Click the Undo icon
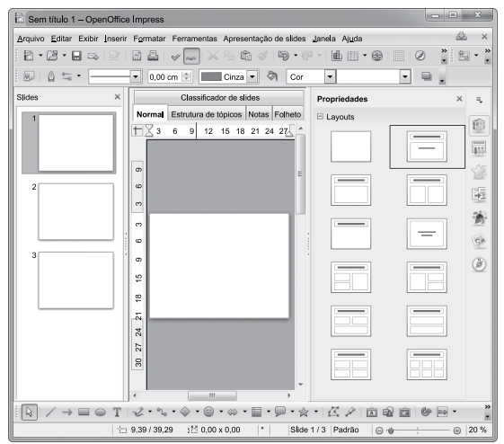This screenshot has width=504, height=444. [284, 56]
